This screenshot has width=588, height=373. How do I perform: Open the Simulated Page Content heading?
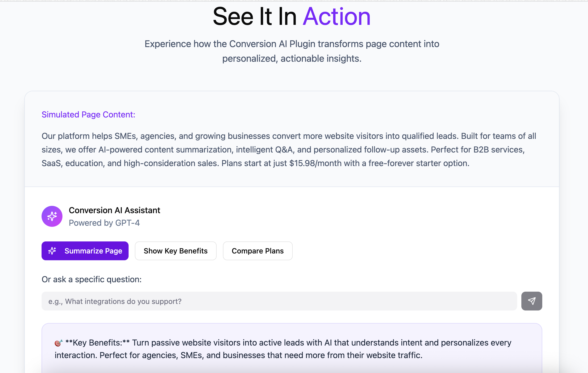[x=88, y=115]
